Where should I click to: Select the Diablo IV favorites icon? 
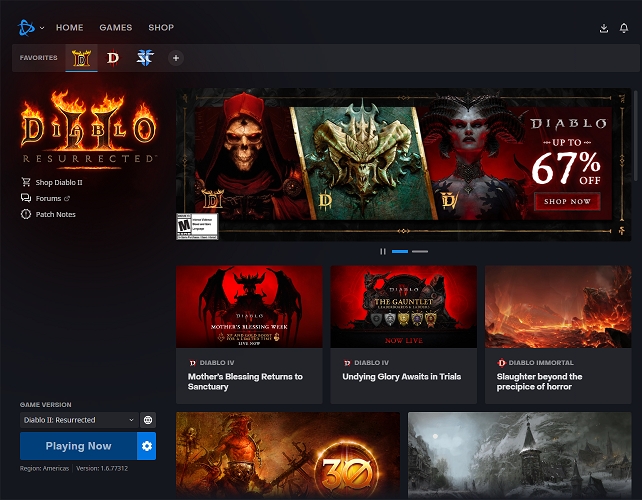tap(113, 58)
